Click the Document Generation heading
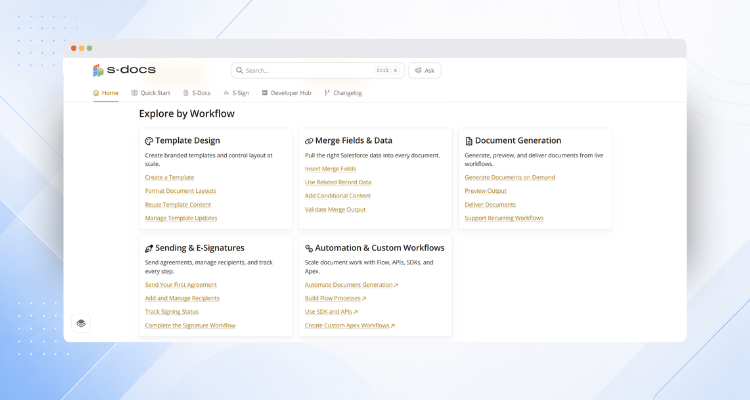 pos(518,141)
